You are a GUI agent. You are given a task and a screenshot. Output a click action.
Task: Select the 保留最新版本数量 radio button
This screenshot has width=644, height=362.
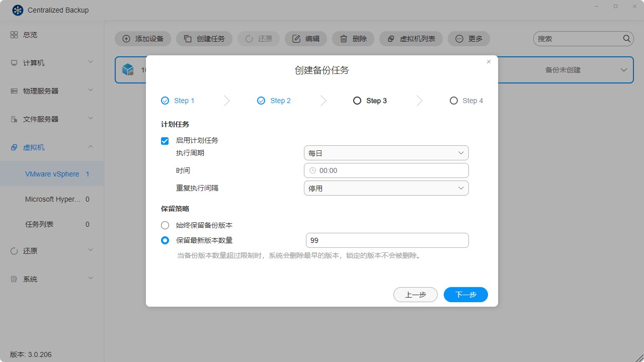coord(165,240)
